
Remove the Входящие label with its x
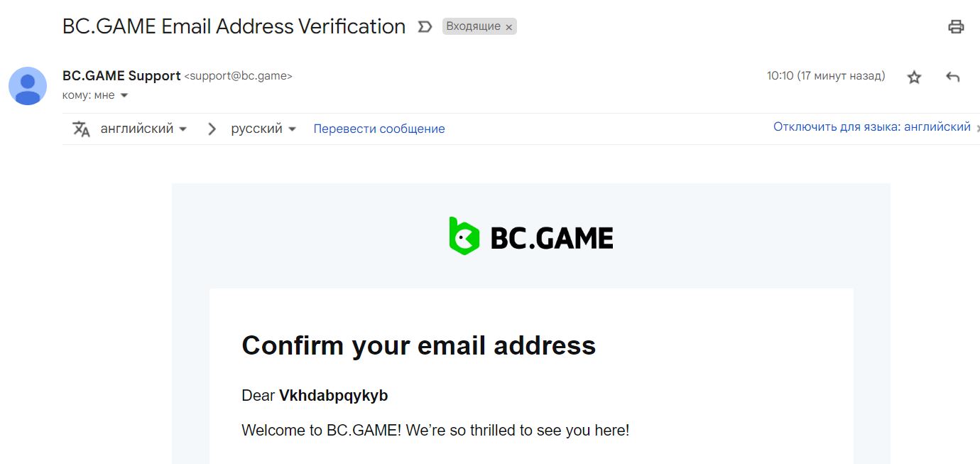click(508, 27)
